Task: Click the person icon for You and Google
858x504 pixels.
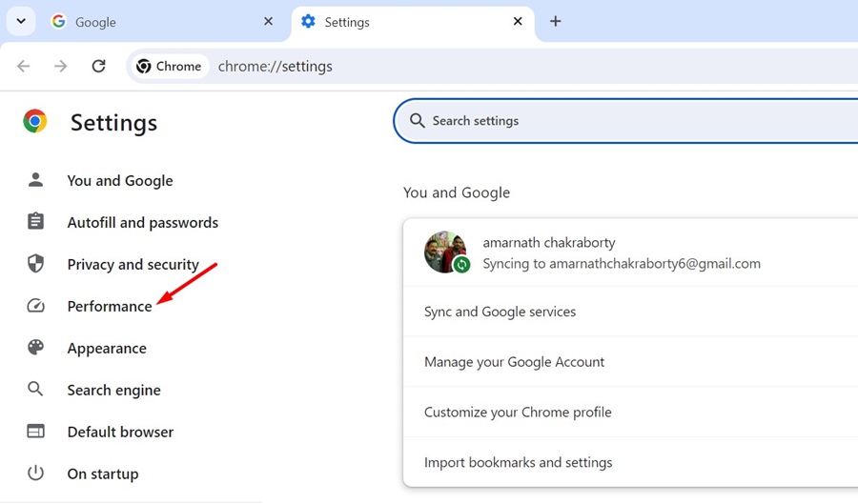Action: pos(35,180)
